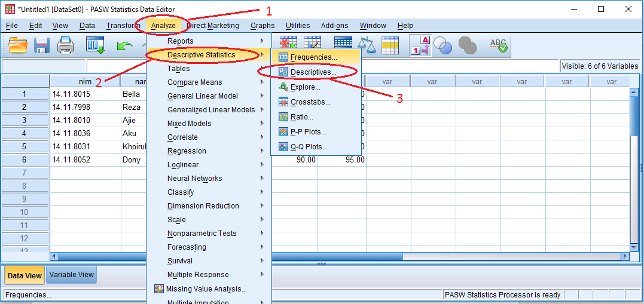Click cell containing 14.11.8015
Image resolution: width=644 pixels, height=304 pixels.
85,94
